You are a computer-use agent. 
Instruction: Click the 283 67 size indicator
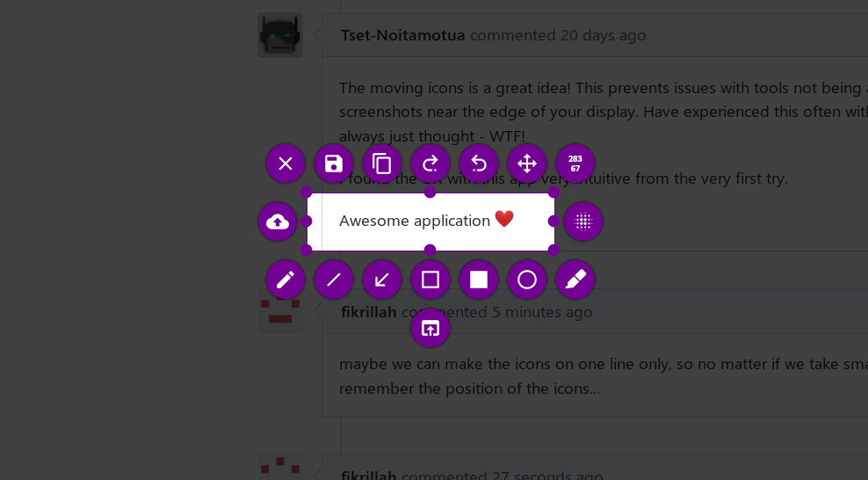point(575,164)
